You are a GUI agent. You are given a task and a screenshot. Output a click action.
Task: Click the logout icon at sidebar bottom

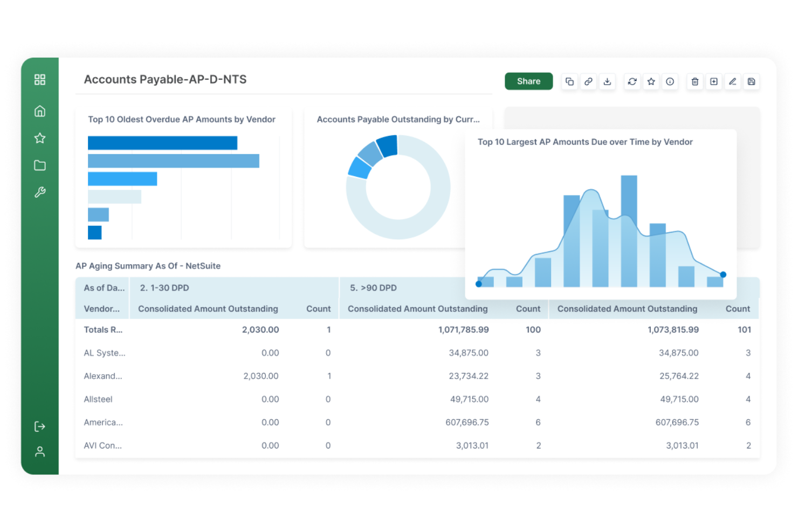point(40,426)
